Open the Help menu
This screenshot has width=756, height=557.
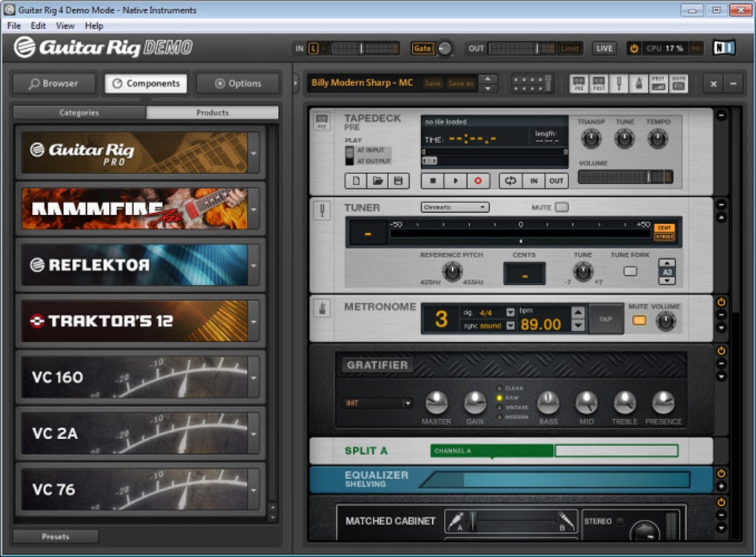(94, 26)
